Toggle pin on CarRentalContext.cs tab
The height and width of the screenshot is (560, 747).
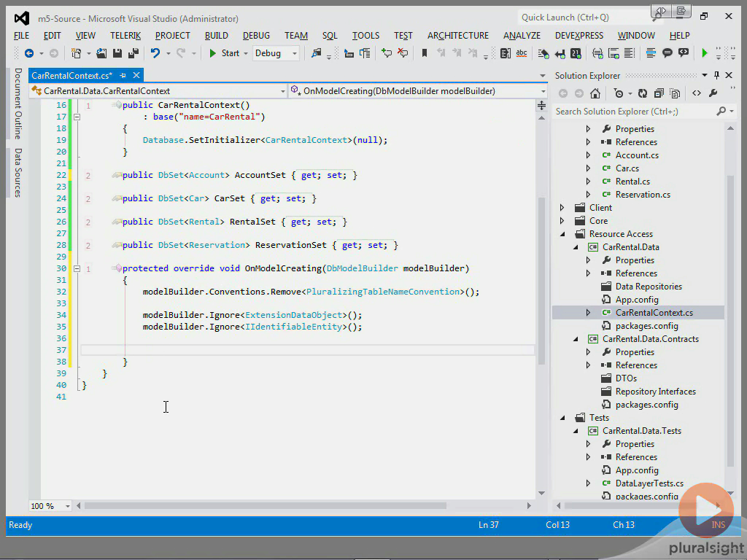coord(123,75)
